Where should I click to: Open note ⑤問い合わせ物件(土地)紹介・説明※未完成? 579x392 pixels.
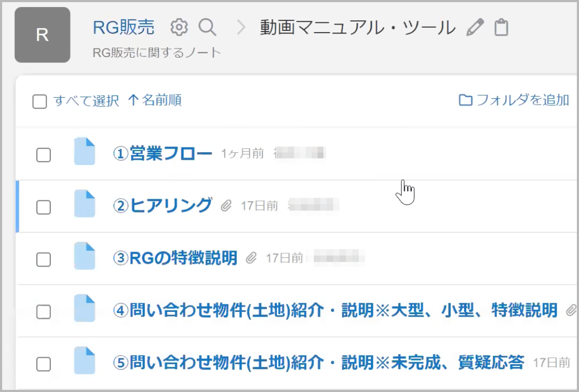319,363
